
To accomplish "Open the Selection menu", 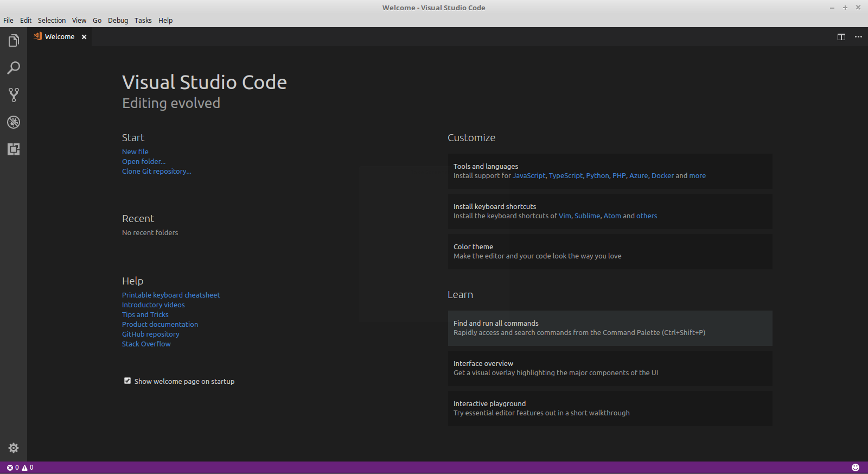I will [x=52, y=20].
